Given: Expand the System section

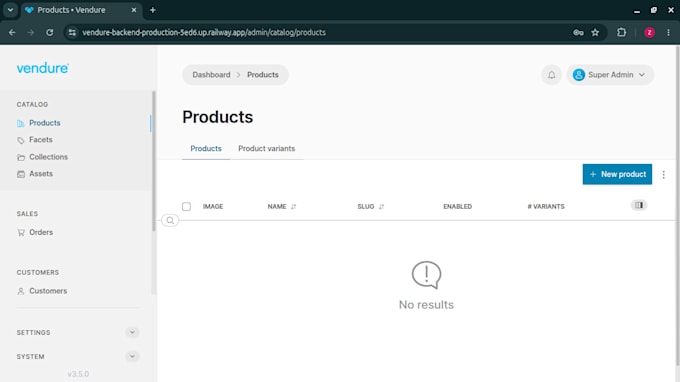Looking at the screenshot, I should [x=132, y=356].
